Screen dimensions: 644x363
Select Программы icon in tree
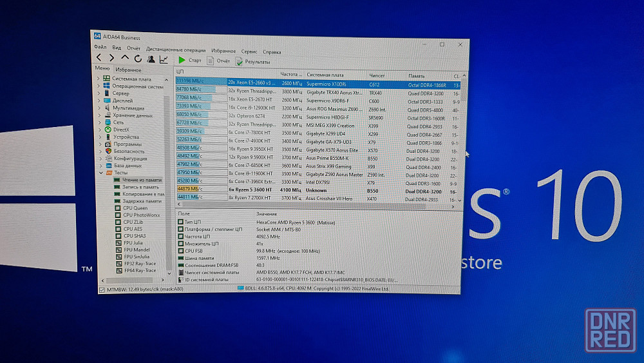pyautogui.click(x=108, y=144)
